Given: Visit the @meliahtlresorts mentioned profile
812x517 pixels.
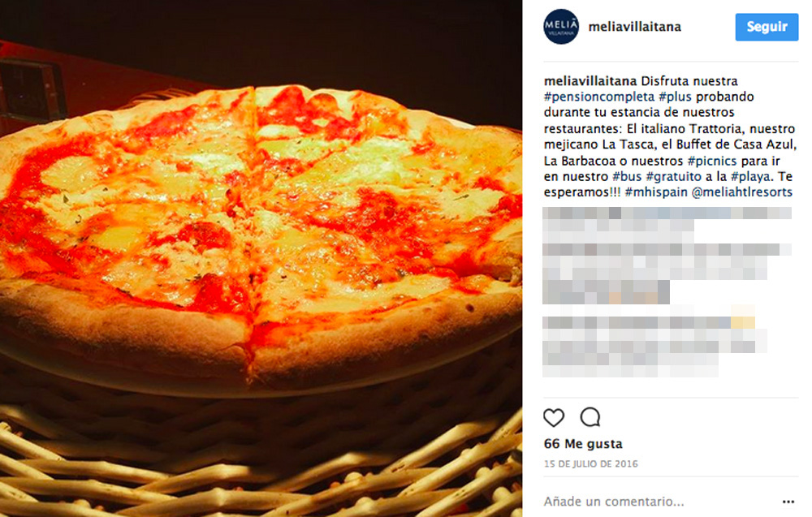Looking at the screenshot, I should tap(741, 192).
